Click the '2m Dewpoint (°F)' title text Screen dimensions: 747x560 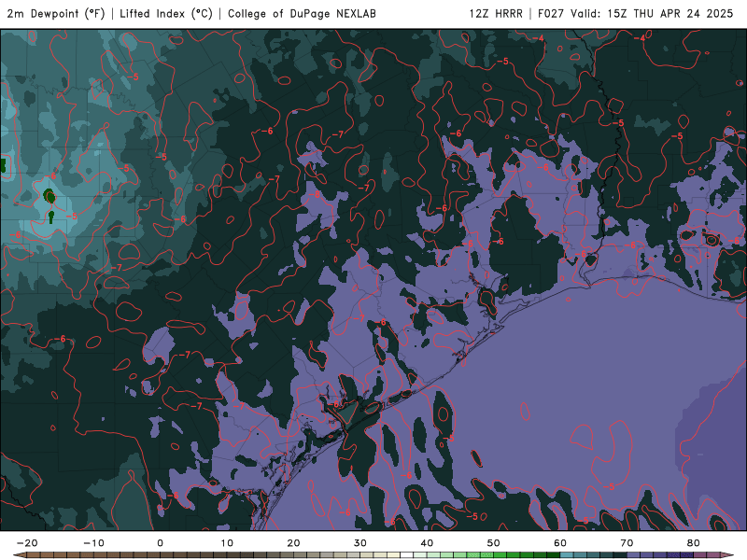pos(56,13)
